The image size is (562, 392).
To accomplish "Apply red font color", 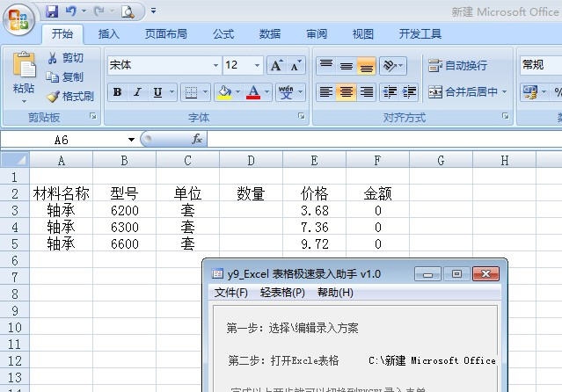I will pos(253,92).
